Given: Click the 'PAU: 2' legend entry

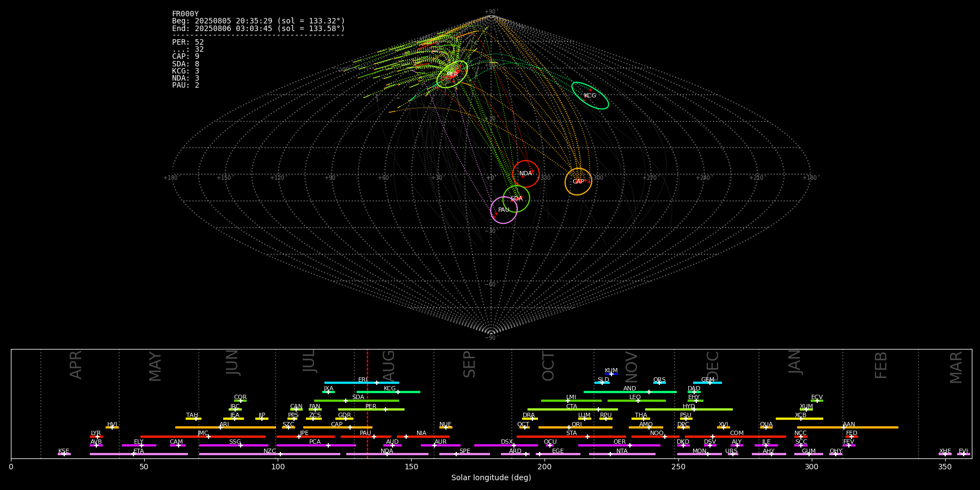Looking at the screenshot, I should pos(186,85).
